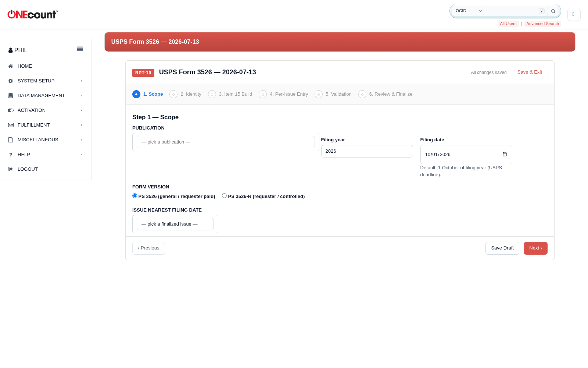This screenshot has height=368, width=588.
Task: Click the Fulfillment newspaper icon
Action: [11, 125]
